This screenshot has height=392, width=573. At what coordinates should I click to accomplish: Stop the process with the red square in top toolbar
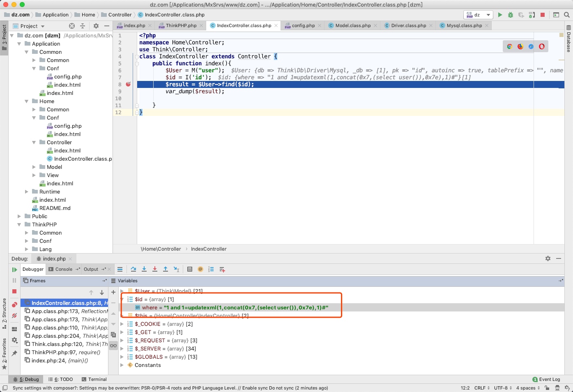[543, 15]
